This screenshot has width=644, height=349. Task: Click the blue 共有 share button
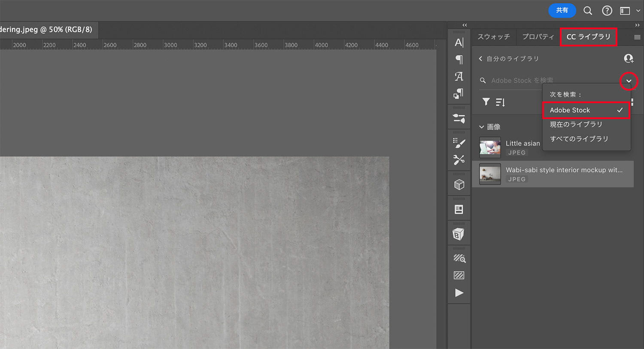[x=562, y=10]
